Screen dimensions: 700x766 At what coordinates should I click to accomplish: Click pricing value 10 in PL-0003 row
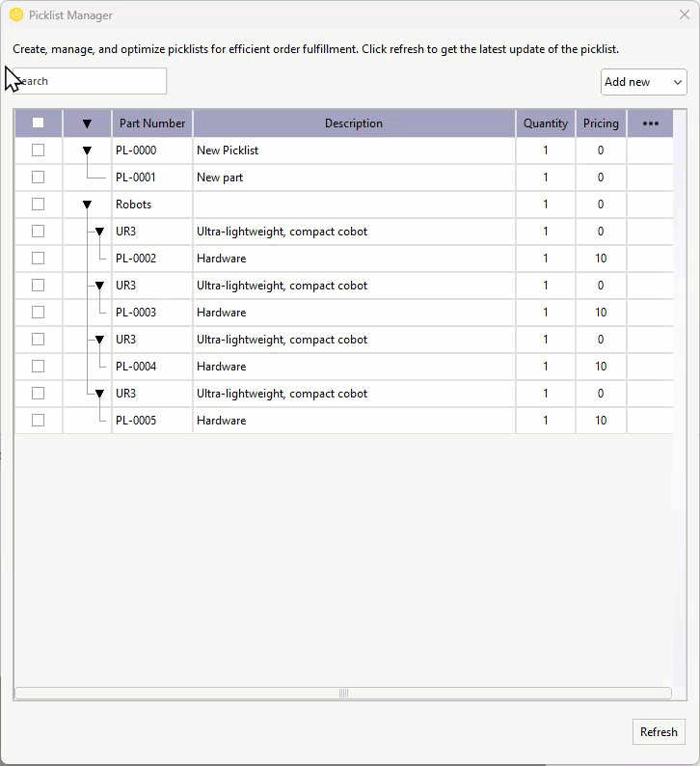coord(601,313)
